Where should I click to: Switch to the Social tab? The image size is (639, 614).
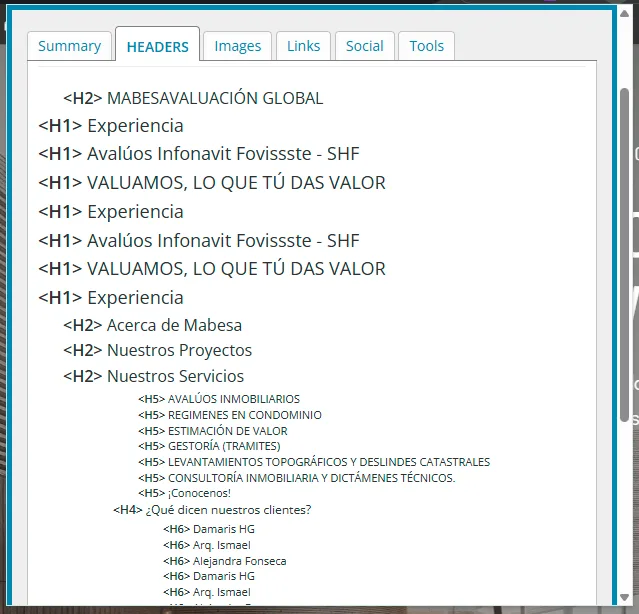coord(365,46)
